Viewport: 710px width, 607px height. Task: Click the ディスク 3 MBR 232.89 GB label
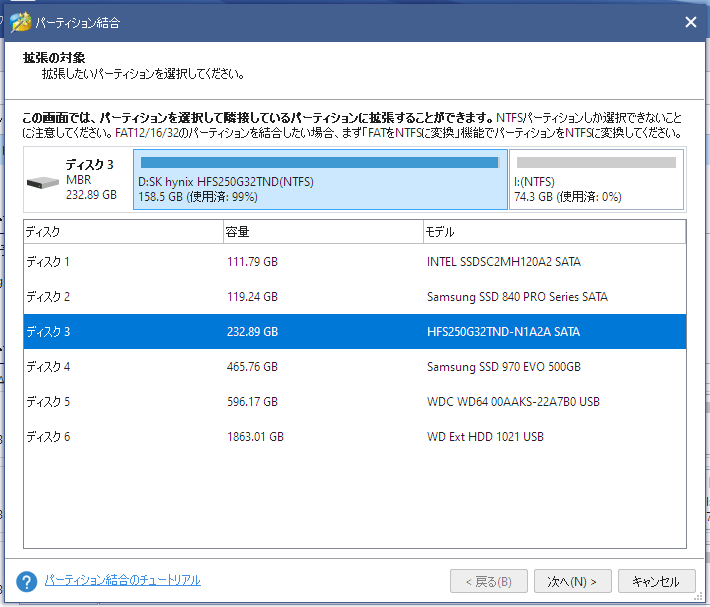pos(91,180)
